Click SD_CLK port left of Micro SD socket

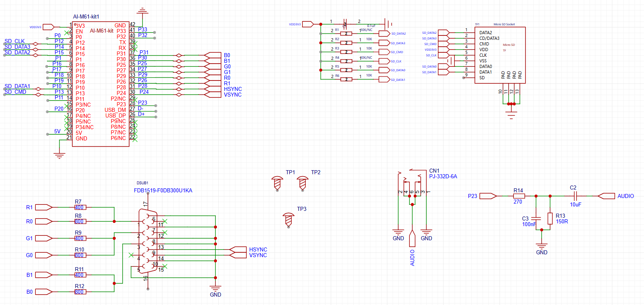click(x=444, y=55)
